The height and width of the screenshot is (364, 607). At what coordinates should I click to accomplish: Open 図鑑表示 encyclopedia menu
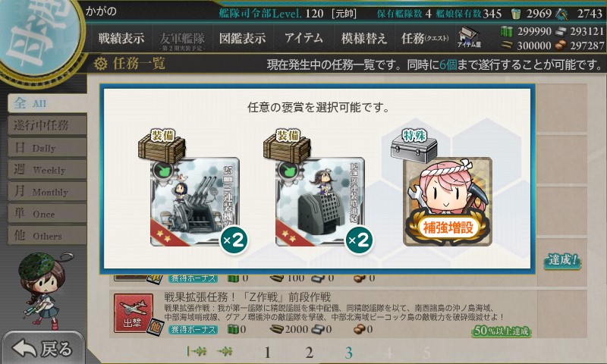point(242,39)
